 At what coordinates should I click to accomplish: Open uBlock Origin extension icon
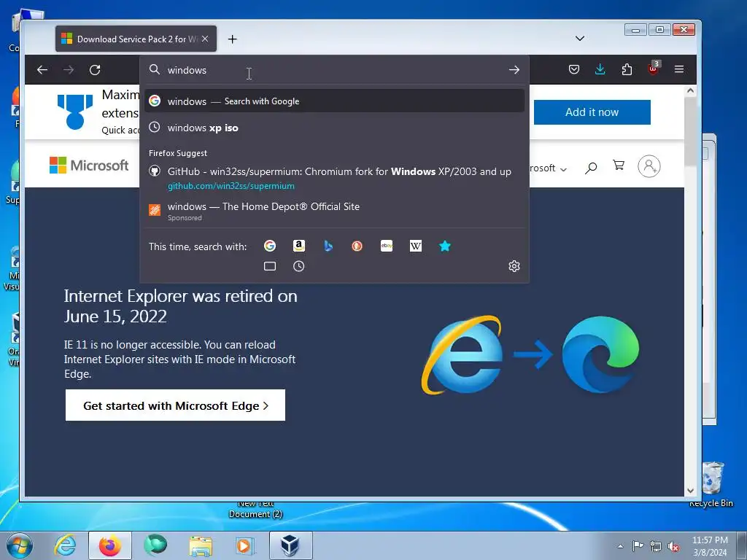654,69
